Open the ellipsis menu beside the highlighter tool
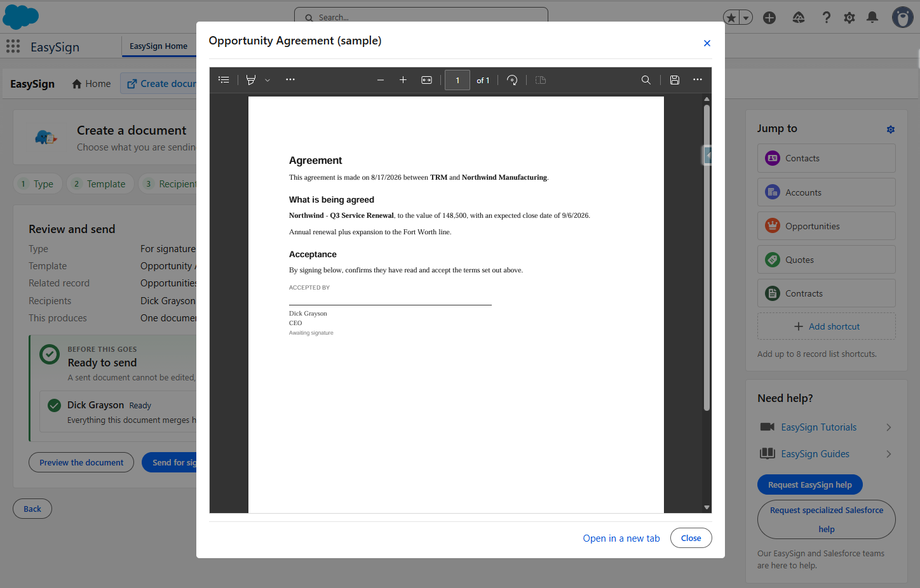The width and height of the screenshot is (920, 588). point(290,80)
